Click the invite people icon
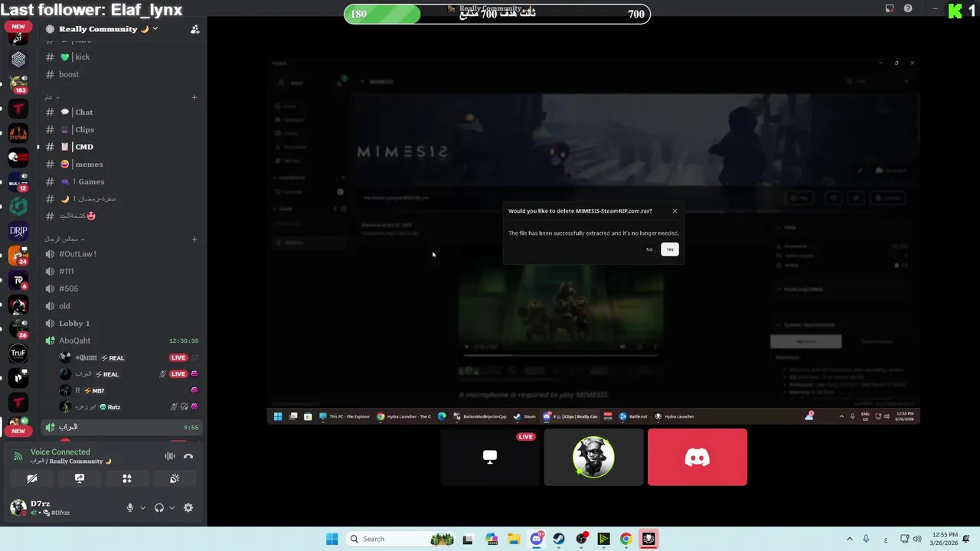 194,29
